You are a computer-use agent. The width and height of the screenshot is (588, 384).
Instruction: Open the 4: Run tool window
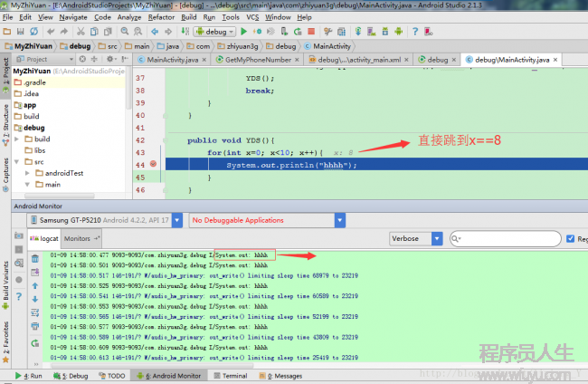click(29, 376)
